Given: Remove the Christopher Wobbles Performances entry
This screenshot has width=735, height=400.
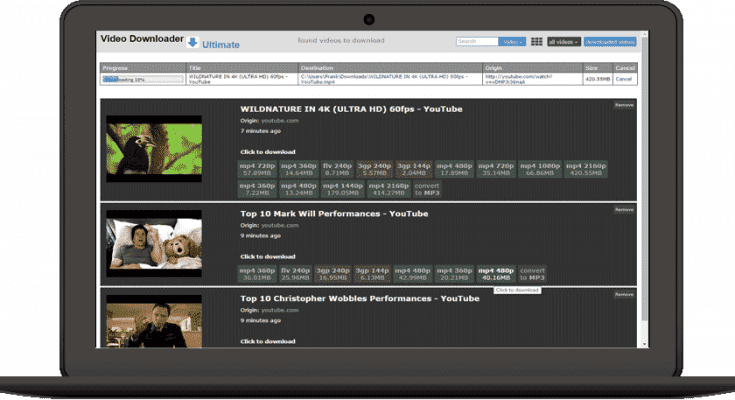Looking at the screenshot, I should pyautogui.click(x=624, y=295).
